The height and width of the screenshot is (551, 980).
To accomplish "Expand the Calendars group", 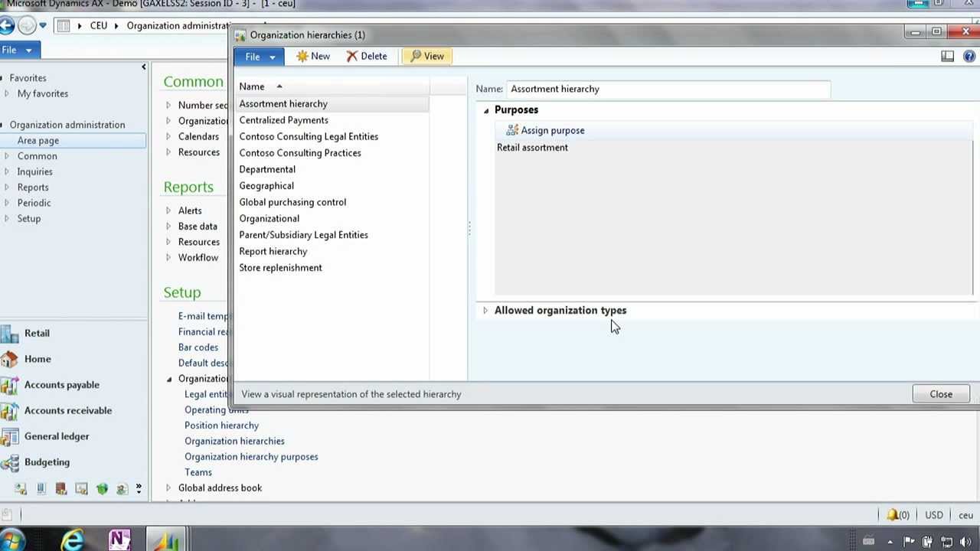I will pos(168,137).
